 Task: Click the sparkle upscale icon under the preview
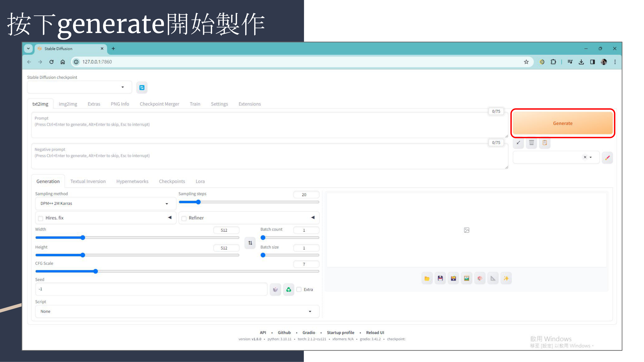[x=506, y=278]
